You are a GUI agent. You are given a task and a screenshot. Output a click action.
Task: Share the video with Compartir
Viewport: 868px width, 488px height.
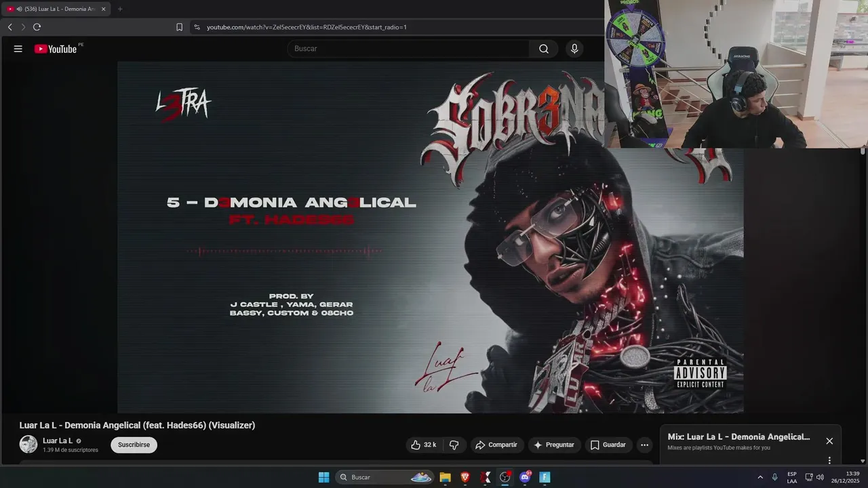(496, 445)
